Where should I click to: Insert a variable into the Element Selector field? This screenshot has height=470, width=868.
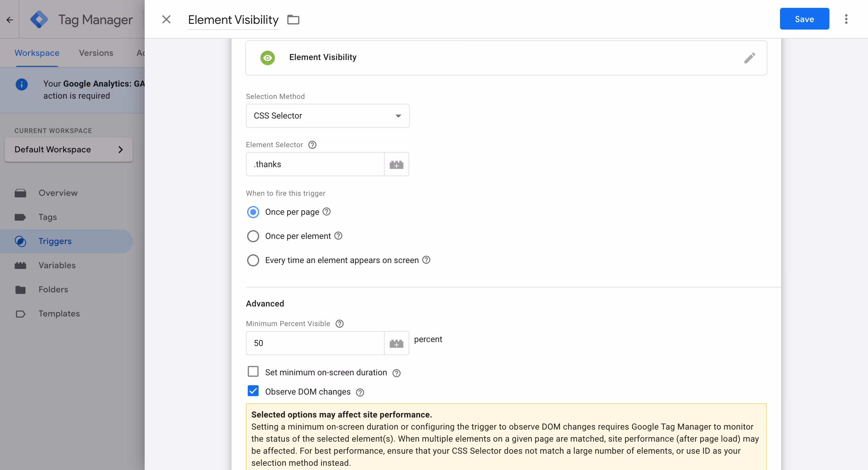[x=396, y=164]
